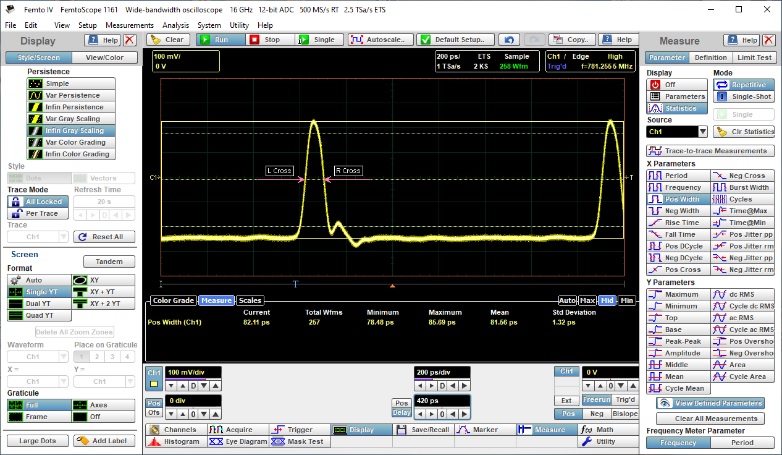Stop the waveform acquisition
Viewport: 782px width, 455px height.
[x=271, y=40]
